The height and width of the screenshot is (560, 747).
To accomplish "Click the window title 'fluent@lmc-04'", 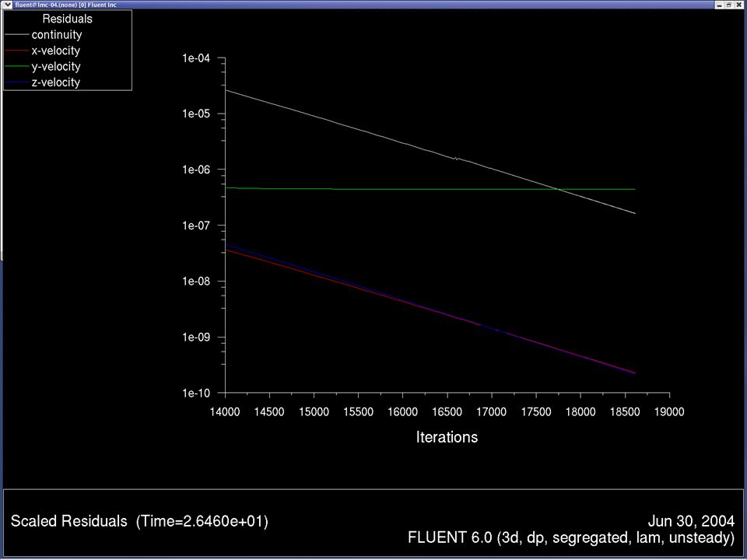I will [65, 5].
